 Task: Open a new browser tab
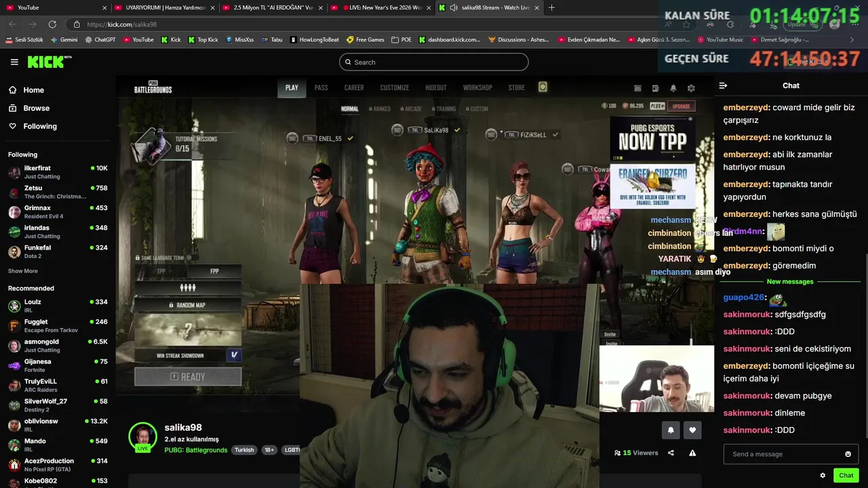pos(551,7)
